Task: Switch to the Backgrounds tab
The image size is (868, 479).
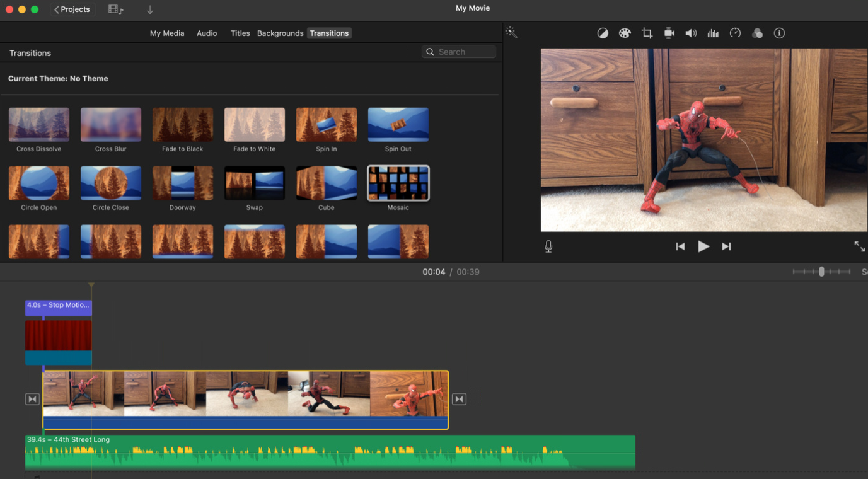Action: [x=280, y=33]
